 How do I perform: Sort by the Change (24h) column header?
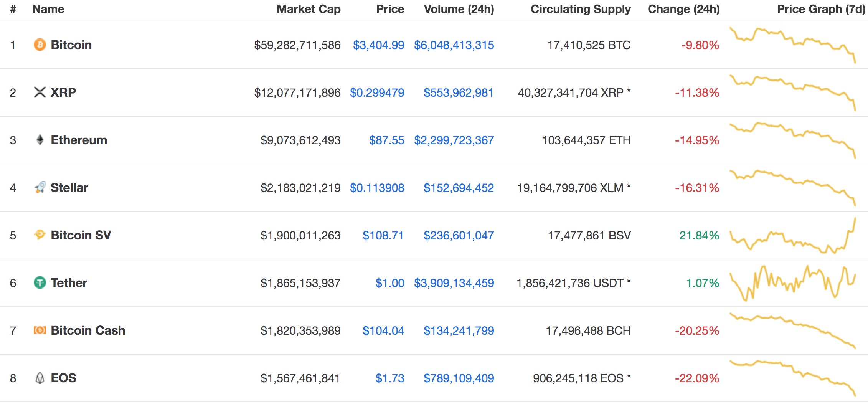[683, 9]
